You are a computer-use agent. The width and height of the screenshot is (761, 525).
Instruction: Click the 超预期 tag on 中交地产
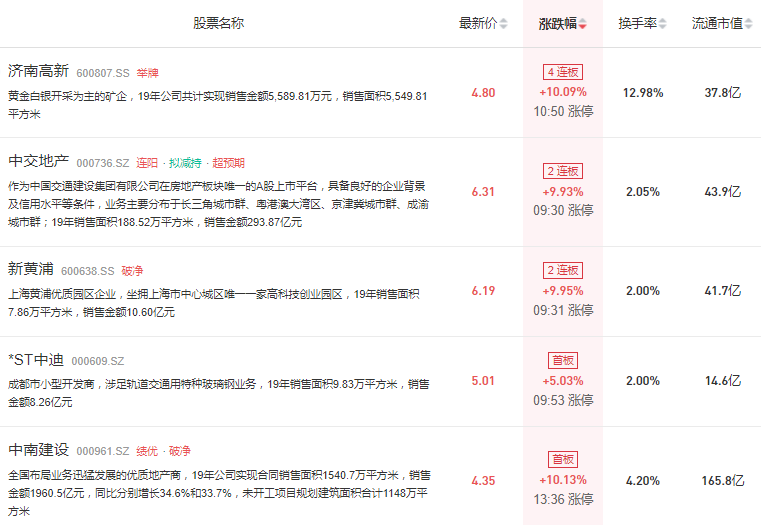pyautogui.click(x=228, y=163)
